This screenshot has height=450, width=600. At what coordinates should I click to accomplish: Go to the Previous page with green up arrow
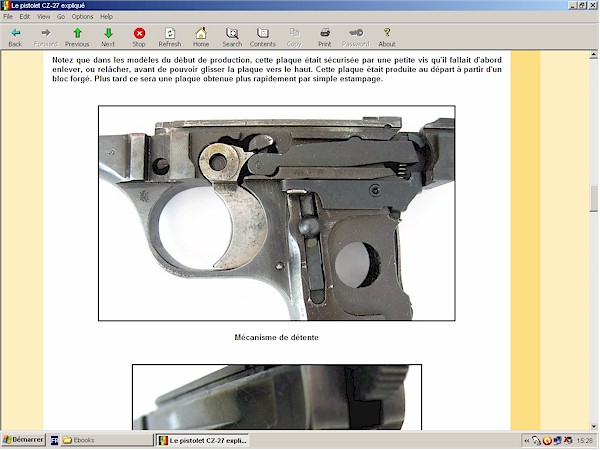pyautogui.click(x=77, y=33)
